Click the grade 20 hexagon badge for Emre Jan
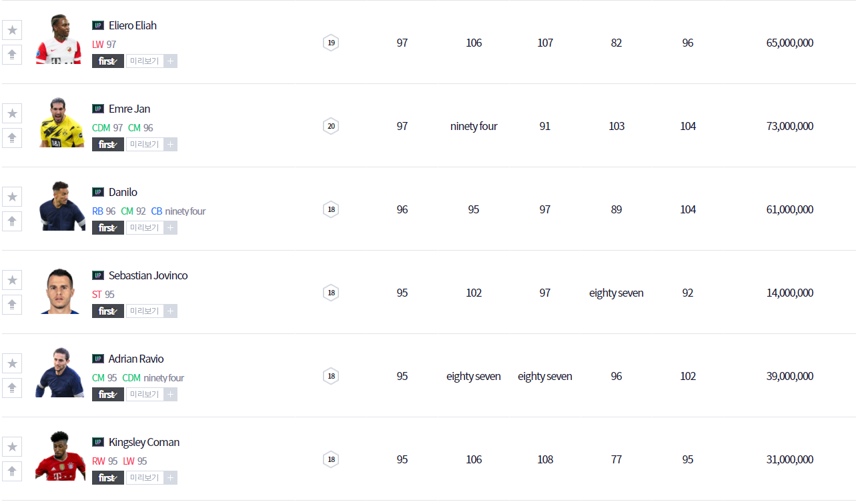This screenshot has height=504, width=858. click(x=331, y=126)
